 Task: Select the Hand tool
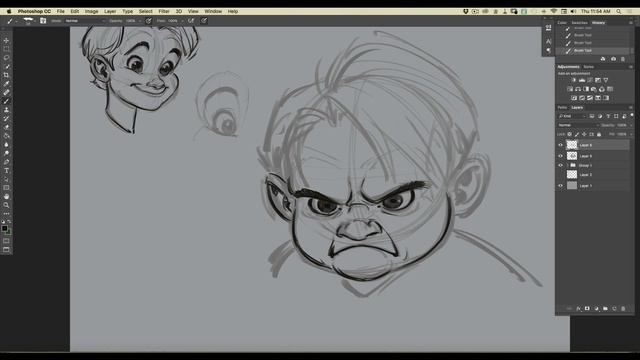[x=6, y=197]
